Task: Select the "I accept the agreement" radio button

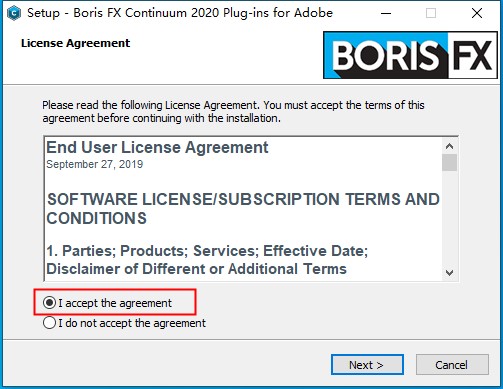Action: point(49,303)
